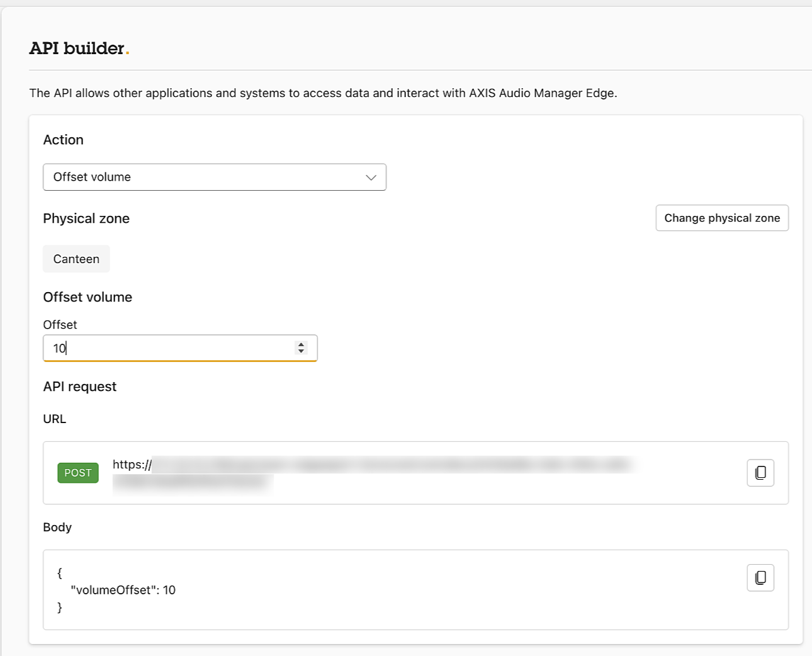Click the API request section heading

tap(80, 387)
